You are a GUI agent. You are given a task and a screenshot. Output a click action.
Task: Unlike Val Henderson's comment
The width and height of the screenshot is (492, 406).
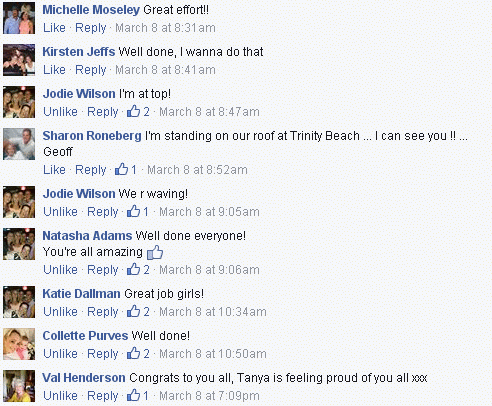60,396
